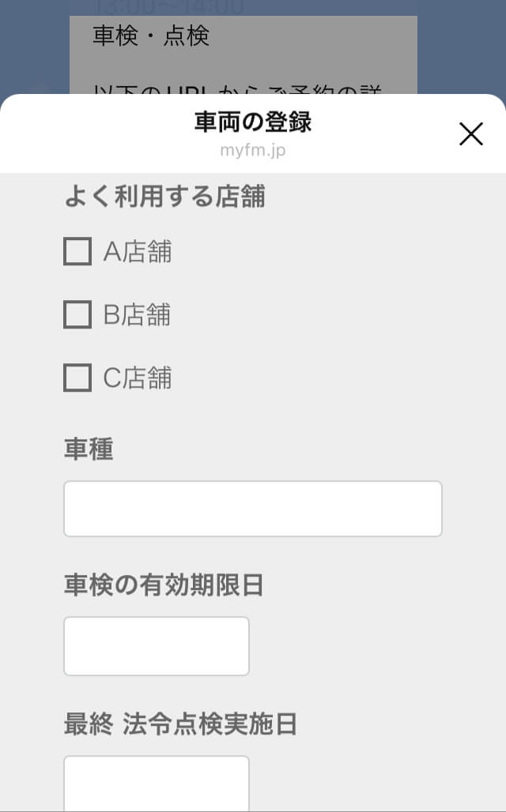This screenshot has width=506, height=812.
Task: Tap the よく利用する店舗 section heading
Action: click(x=164, y=197)
